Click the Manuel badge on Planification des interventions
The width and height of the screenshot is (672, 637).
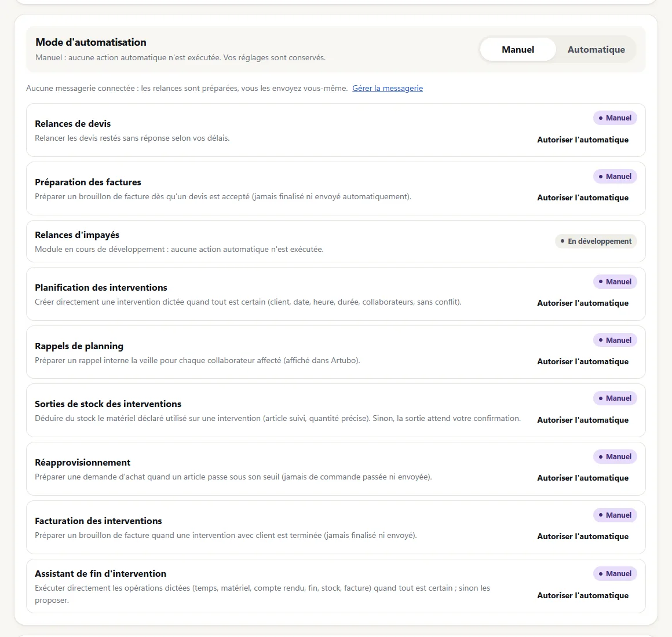point(615,281)
